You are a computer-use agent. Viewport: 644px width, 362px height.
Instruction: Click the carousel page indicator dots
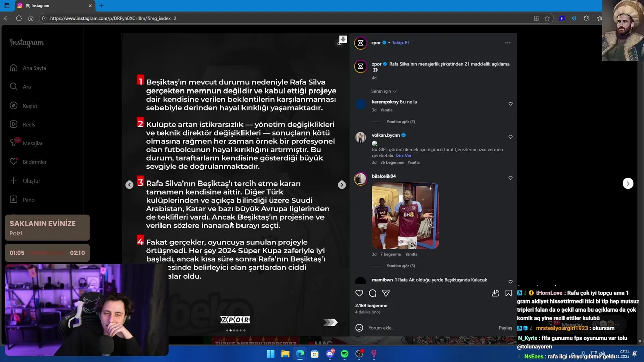tap(235, 330)
